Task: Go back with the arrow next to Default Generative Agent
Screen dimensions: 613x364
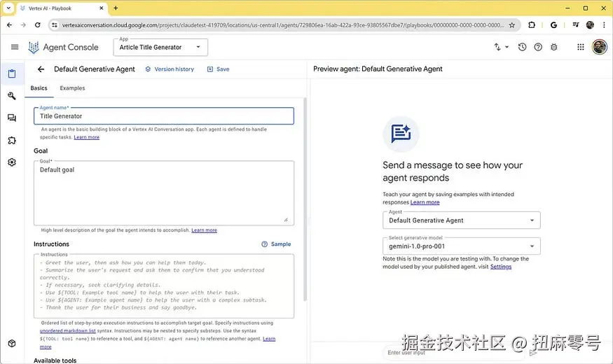Action: [x=41, y=69]
